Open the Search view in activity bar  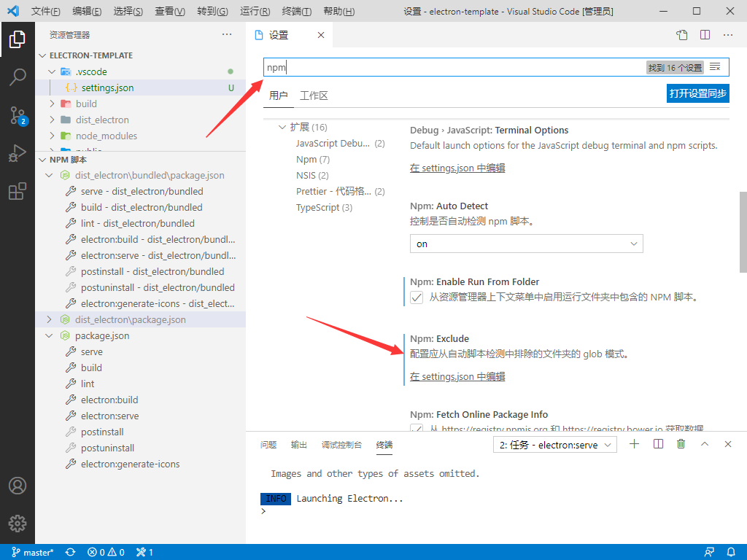pos(18,77)
